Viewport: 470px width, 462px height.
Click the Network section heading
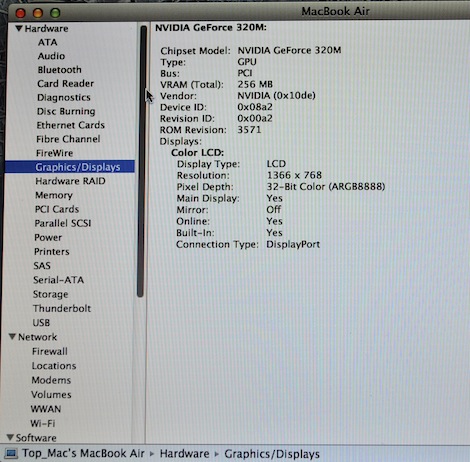37,337
